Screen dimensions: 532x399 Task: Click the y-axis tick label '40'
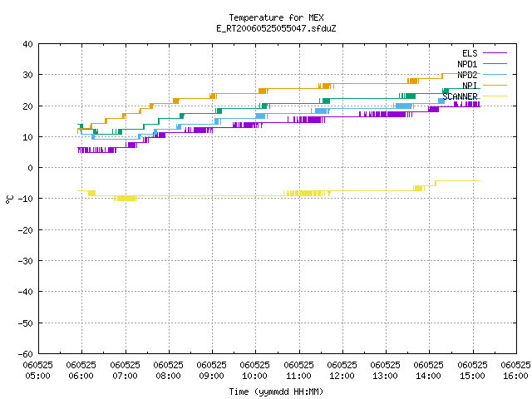tap(27, 44)
